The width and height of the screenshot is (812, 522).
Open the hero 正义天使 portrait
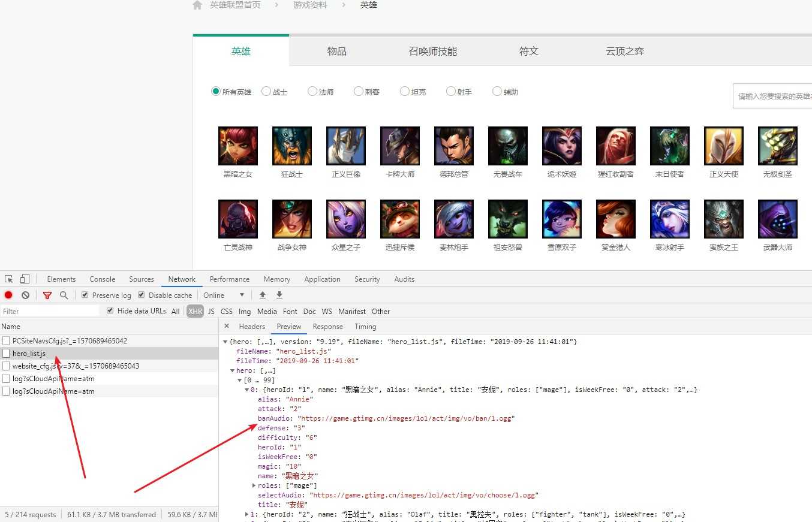pyautogui.click(x=724, y=146)
